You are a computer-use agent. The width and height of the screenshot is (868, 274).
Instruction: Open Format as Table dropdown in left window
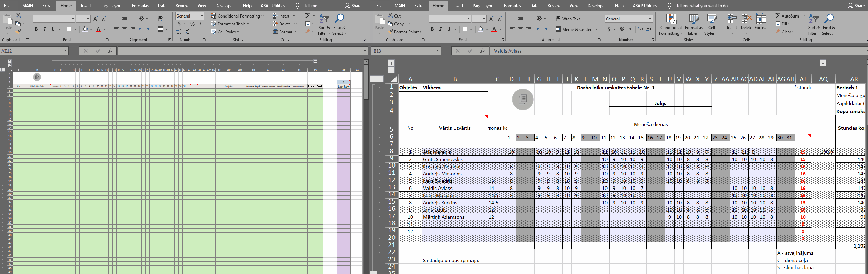click(230, 24)
